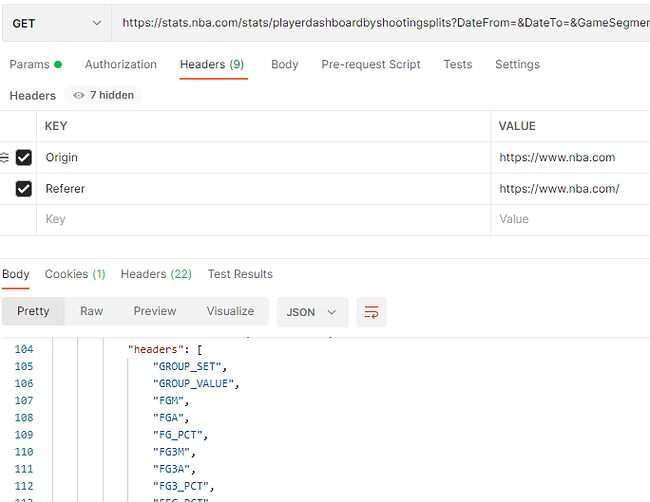
Task: Click the request URL field
Action: [x=380, y=23]
